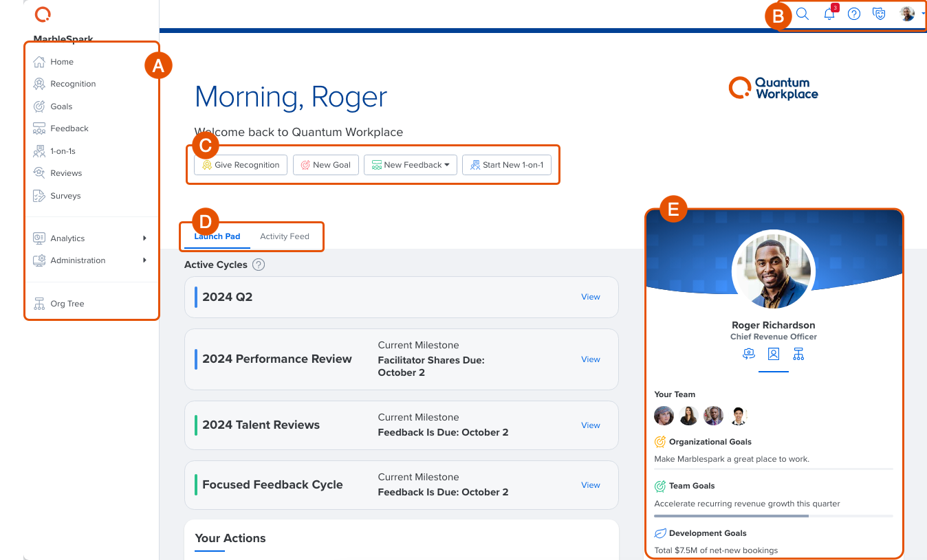
Task: Open the Surveys section in sidebar
Action: click(x=65, y=195)
